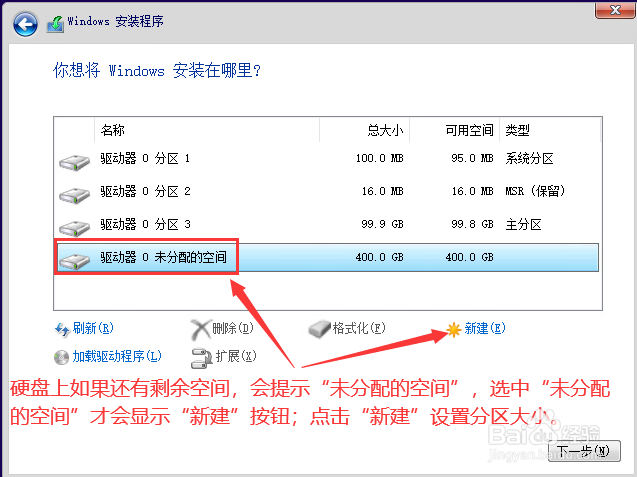Open 加载驱动程序(L) link

(x=117, y=356)
